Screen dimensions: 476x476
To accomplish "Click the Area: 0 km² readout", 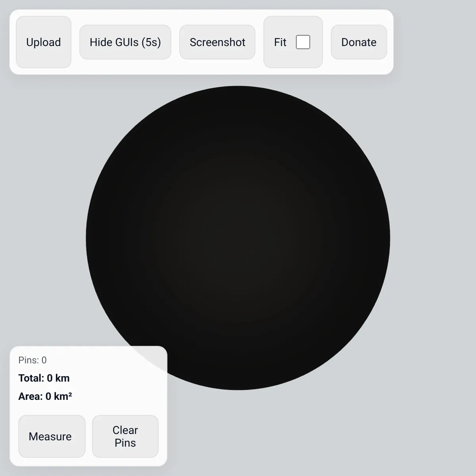I will (45, 396).
